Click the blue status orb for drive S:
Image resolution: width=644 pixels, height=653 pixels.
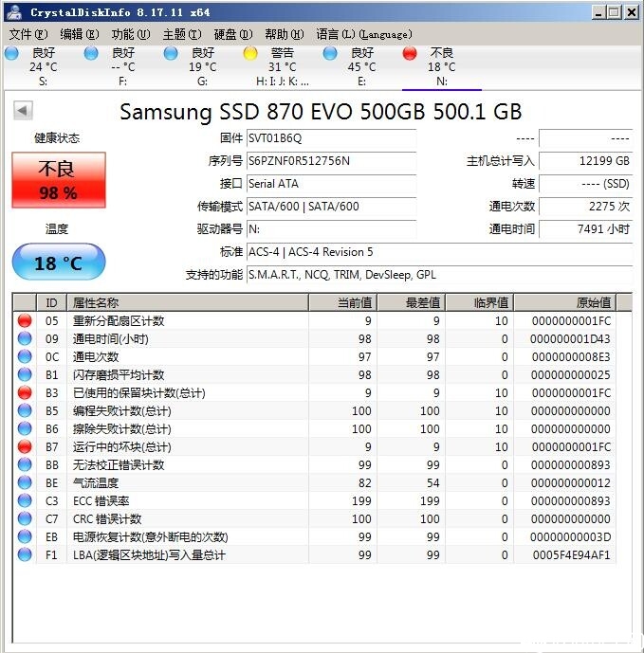point(11,53)
